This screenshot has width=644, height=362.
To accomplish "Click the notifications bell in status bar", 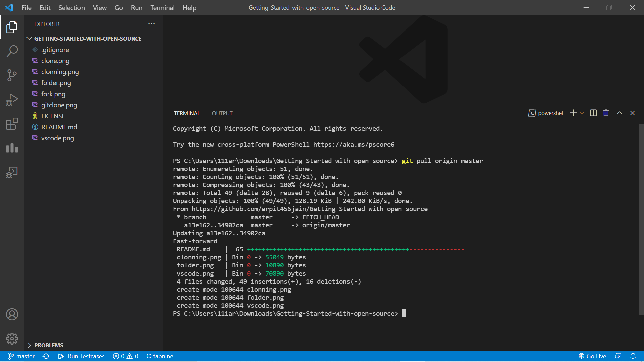I will coord(633,356).
